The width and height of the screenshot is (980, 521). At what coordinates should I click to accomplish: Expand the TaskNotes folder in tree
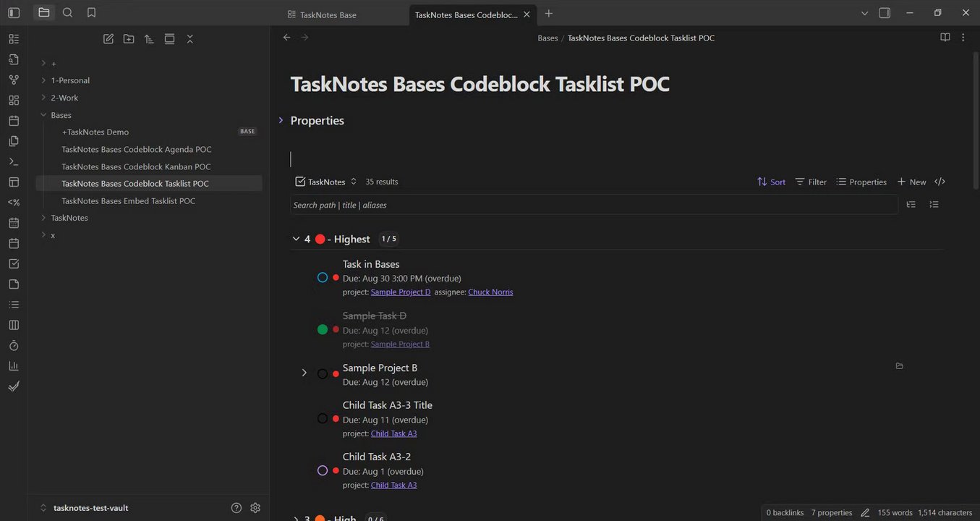(43, 218)
